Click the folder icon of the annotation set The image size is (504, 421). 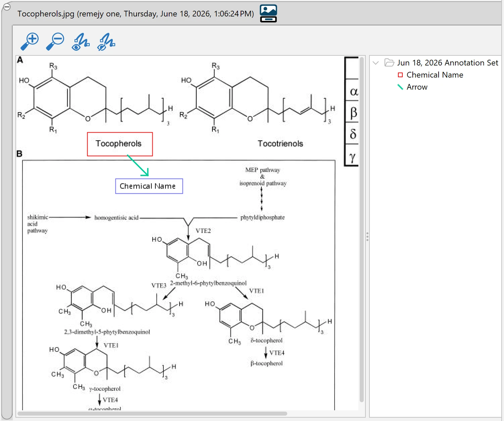(389, 63)
